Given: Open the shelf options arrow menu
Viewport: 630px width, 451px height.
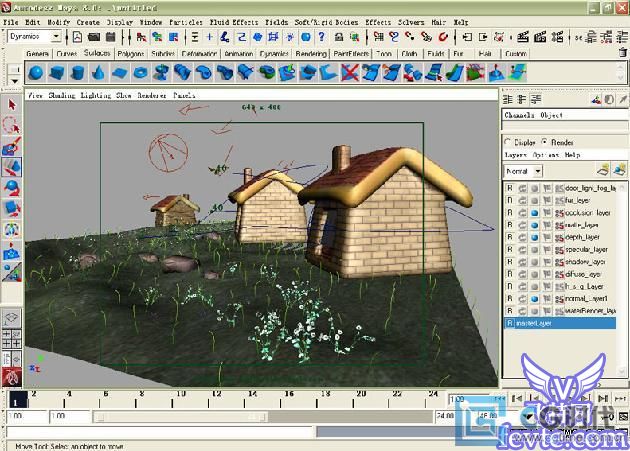Looking at the screenshot, I should tap(14, 81).
